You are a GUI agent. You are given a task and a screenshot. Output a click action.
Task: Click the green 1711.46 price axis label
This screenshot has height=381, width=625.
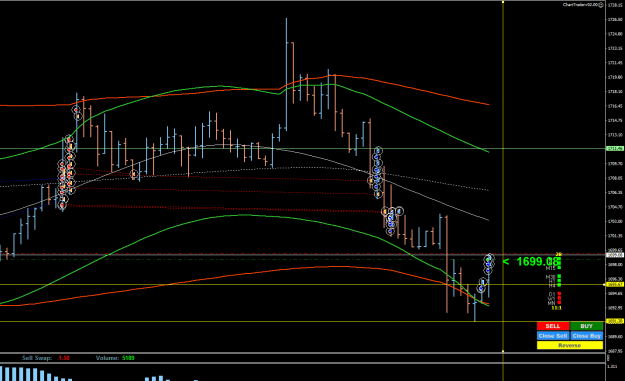615,149
